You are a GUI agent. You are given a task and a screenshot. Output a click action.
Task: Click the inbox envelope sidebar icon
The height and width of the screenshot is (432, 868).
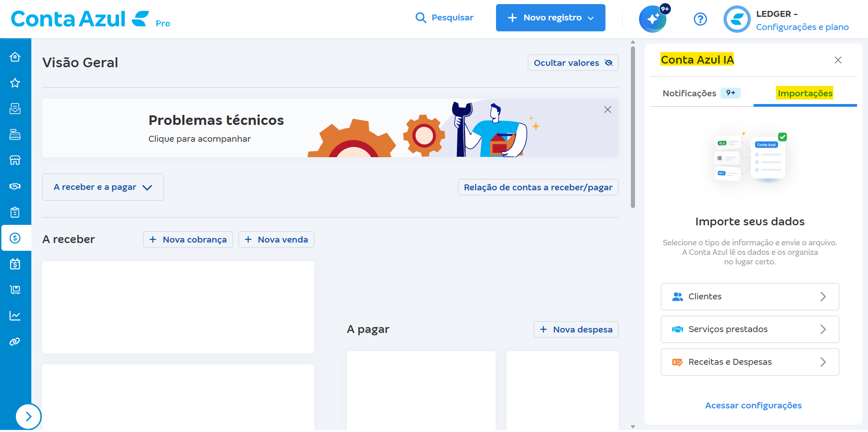coord(15,109)
